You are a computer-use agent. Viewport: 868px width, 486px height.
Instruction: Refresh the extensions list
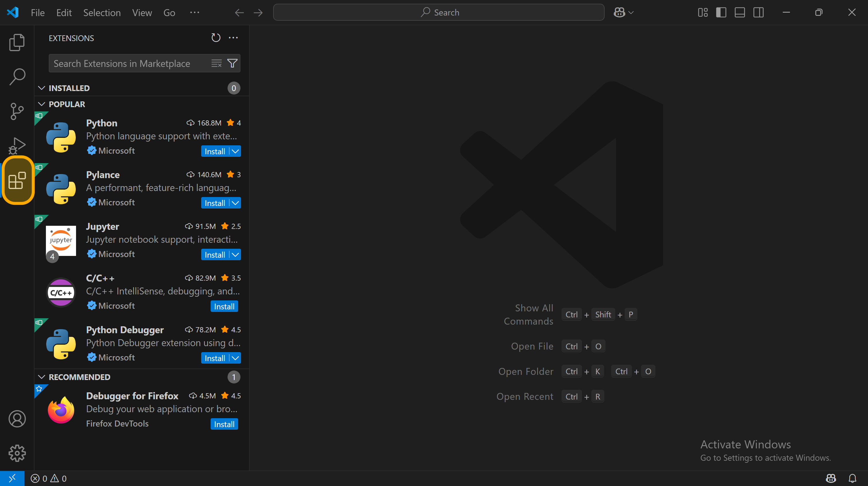click(x=216, y=38)
